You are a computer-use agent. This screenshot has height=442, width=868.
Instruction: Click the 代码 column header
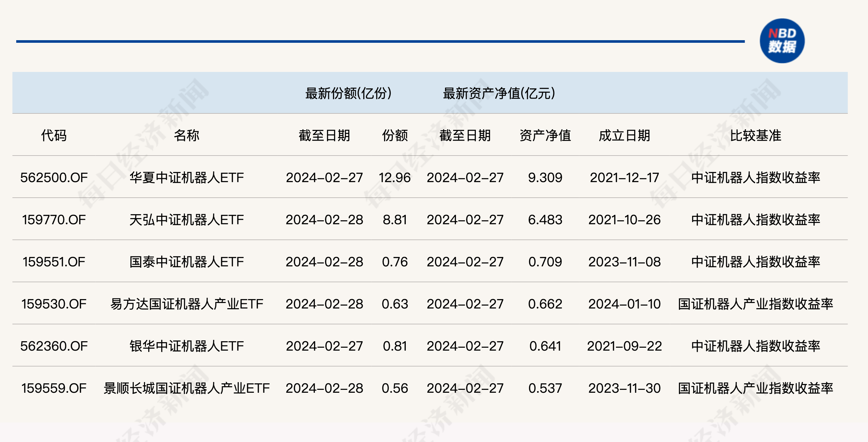54,135
